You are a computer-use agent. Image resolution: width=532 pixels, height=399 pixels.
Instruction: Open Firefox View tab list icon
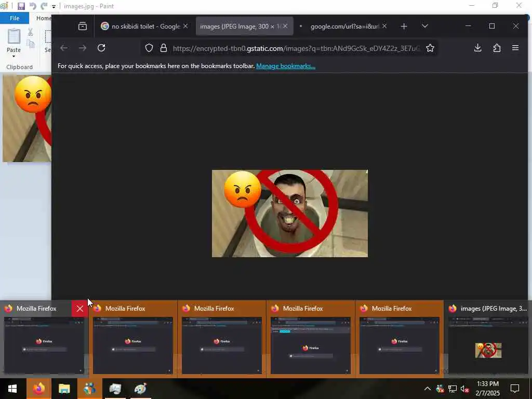point(83,26)
